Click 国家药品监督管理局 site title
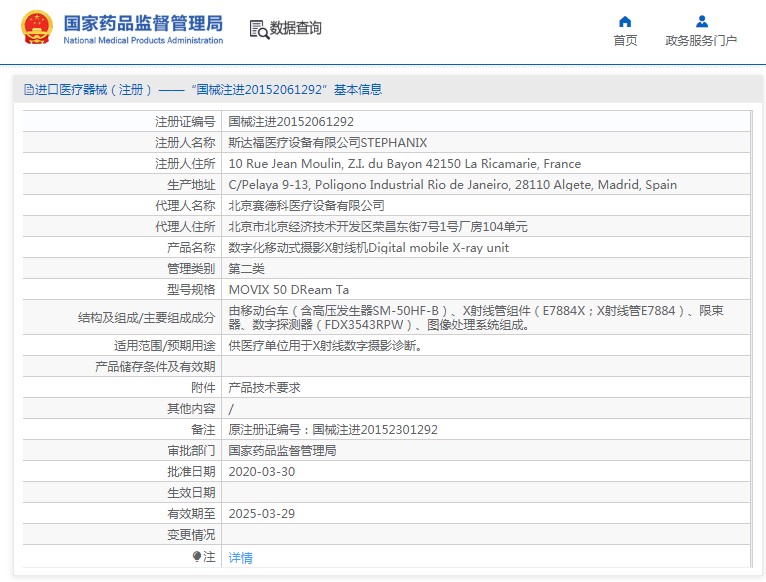 (143, 23)
